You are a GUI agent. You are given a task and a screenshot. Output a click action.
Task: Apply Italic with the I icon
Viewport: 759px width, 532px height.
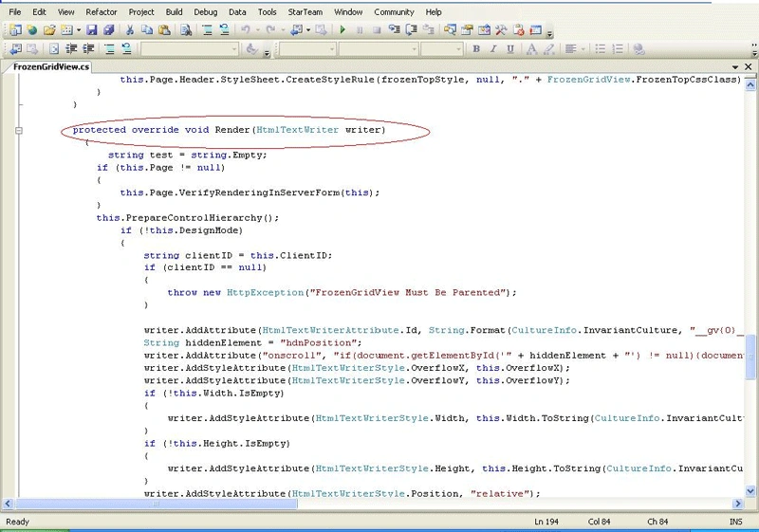coord(493,49)
